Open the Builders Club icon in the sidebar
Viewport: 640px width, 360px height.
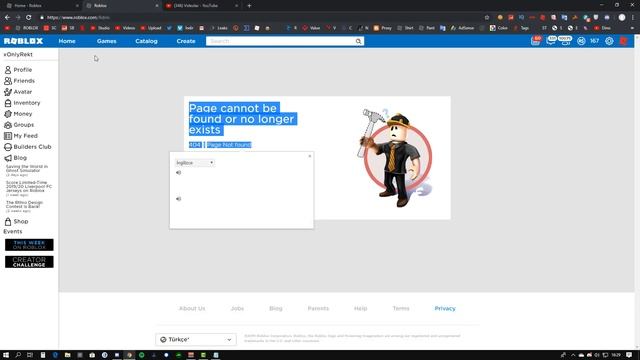point(8,147)
